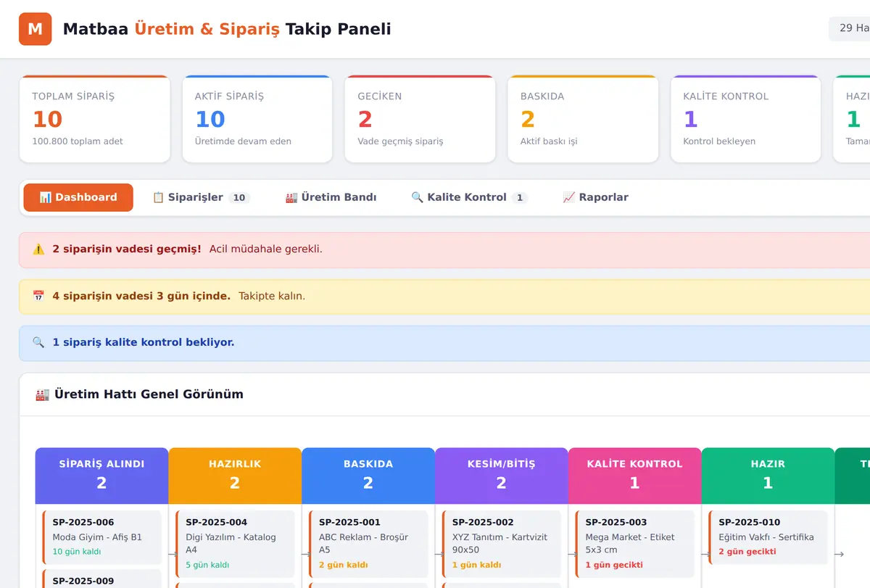Click the factory icon beside Üretim Hattı Genel Görünüm

click(43, 394)
